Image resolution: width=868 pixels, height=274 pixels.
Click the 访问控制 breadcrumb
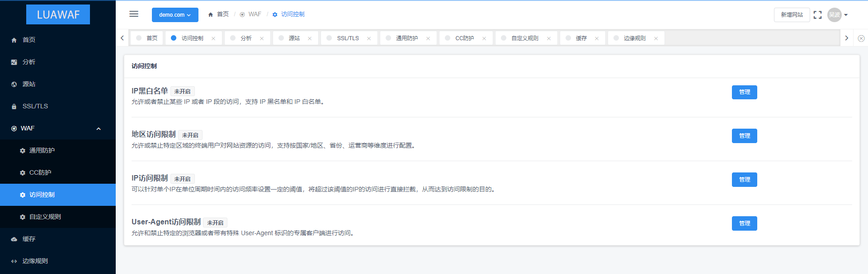click(x=288, y=14)
